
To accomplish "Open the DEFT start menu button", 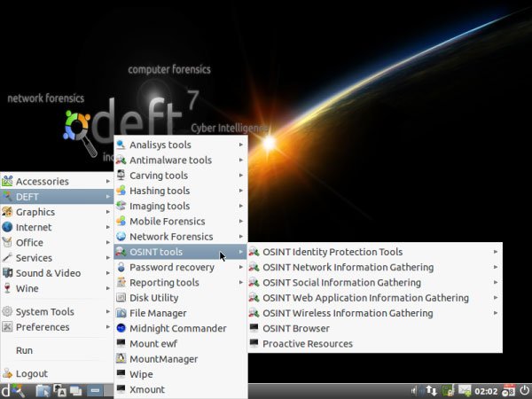I will click(12, 391).
